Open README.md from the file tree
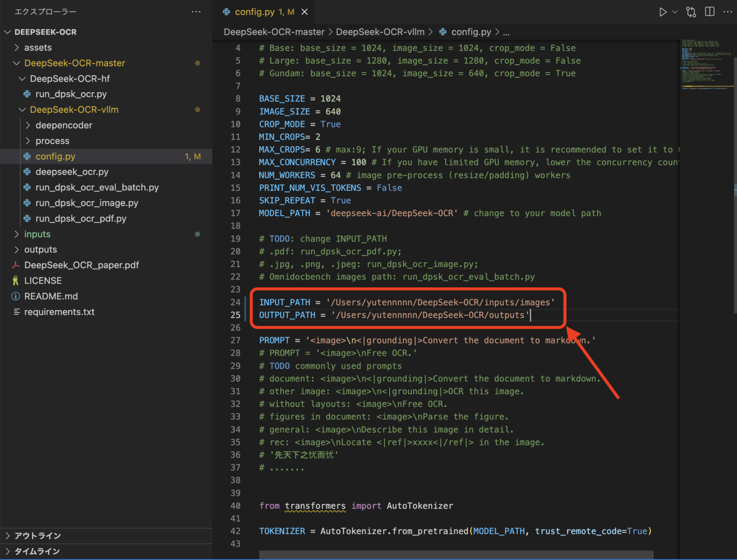Screen dimensions: 737x560 click(x=51, y=296)
